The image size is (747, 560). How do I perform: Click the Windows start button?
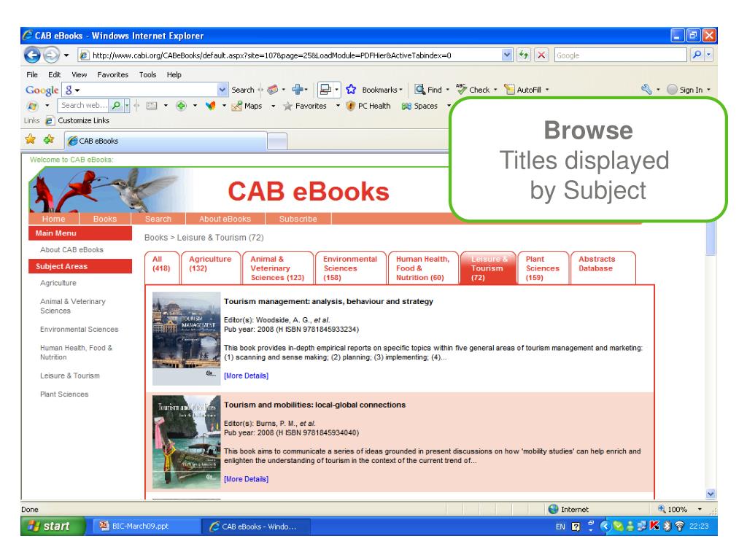tap(53, 526)
